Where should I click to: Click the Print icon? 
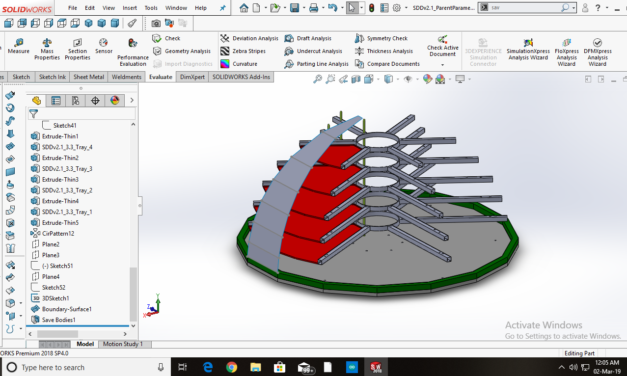(x=314, y=8)
